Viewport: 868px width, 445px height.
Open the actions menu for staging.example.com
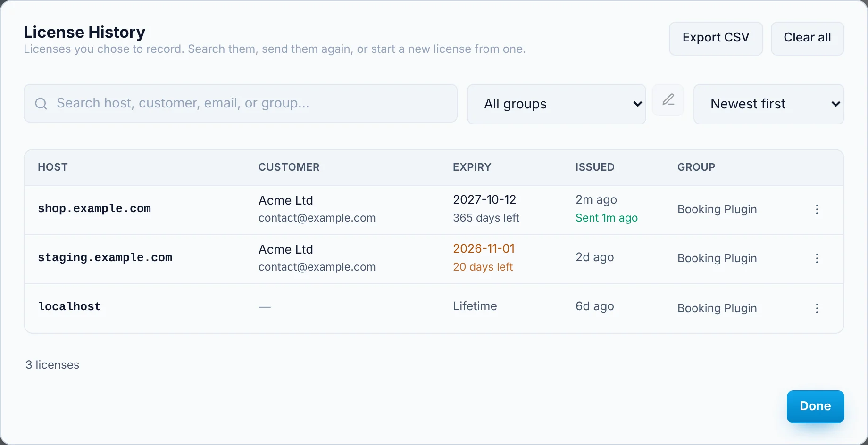coord(817,258)
